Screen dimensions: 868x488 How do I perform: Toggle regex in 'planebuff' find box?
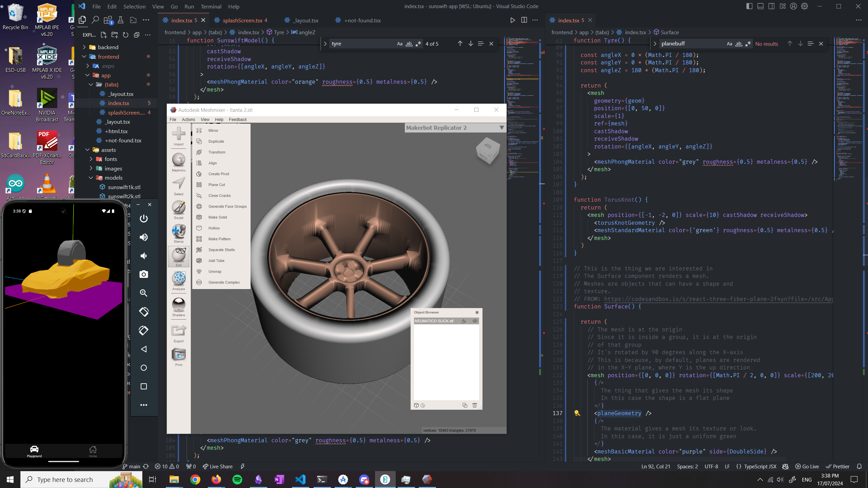coord(748,44)
